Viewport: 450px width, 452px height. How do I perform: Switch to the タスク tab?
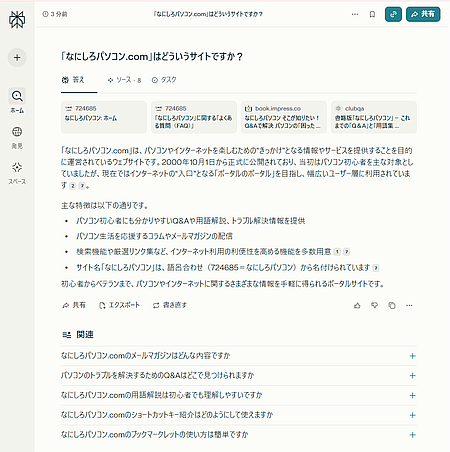[x=164, y=80]
